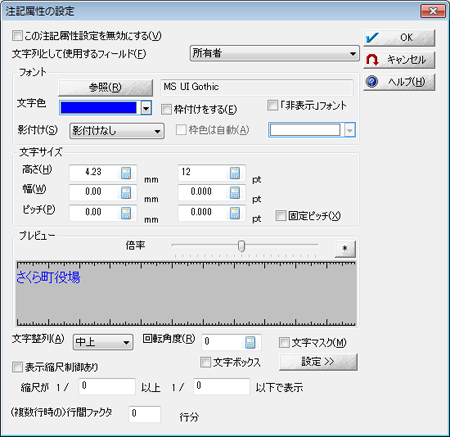Open the 中上 text alignment dropdown
The height and width of the screenshot is (437, 450).
click(x=103, y=342)
